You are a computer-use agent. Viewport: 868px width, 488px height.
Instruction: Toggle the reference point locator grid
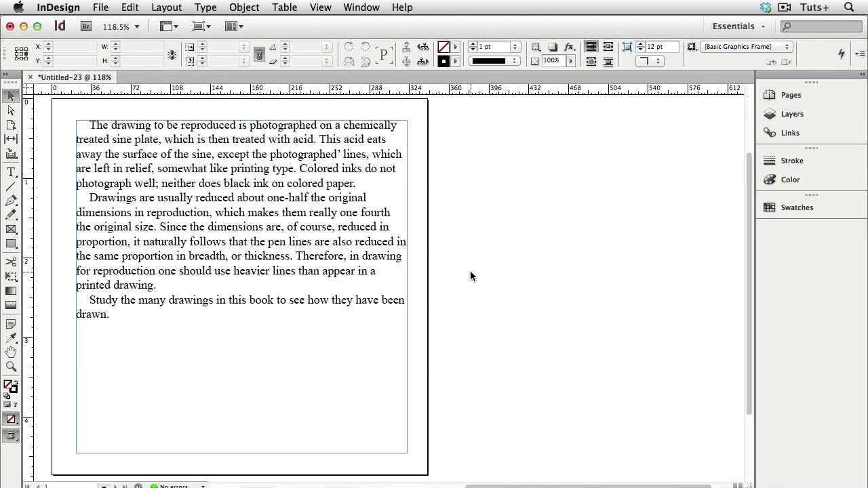click(x=21, y=54)
